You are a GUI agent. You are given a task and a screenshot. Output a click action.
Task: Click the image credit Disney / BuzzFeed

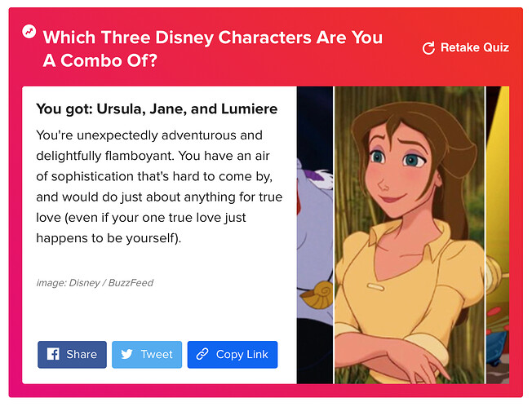click(95, 283)
